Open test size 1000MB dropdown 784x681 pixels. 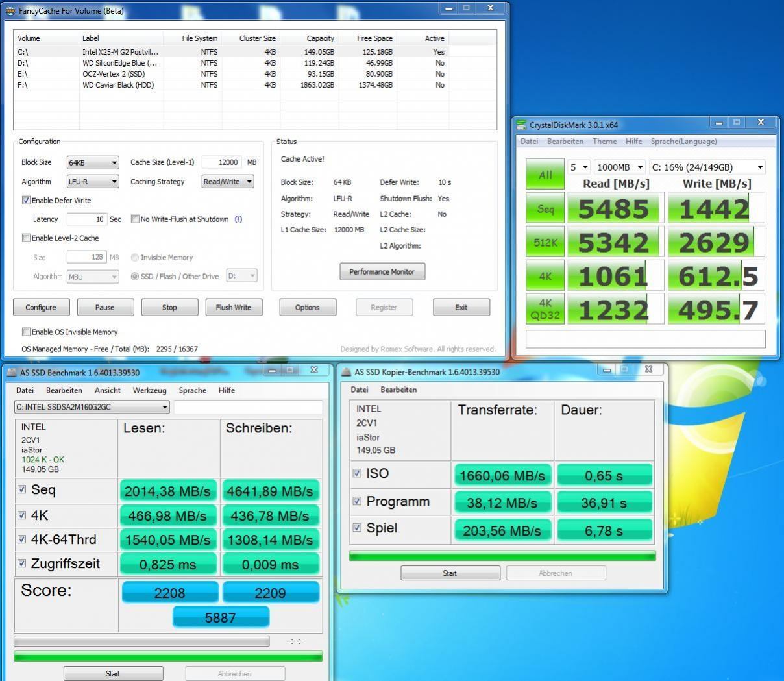[620, 167]
